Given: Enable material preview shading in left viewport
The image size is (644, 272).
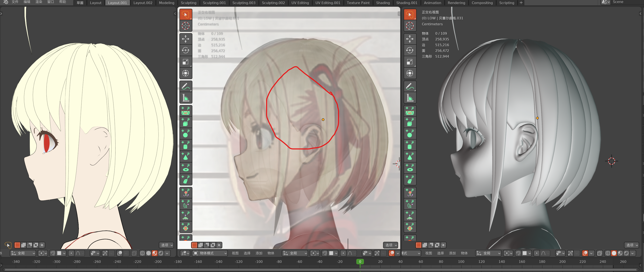Looking at the screenshot, I should 155,253.
